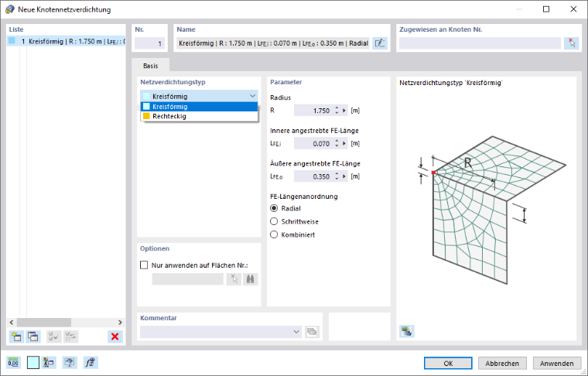
Task: Click the color swatch of list entry 1
Action: coord(12,41)
